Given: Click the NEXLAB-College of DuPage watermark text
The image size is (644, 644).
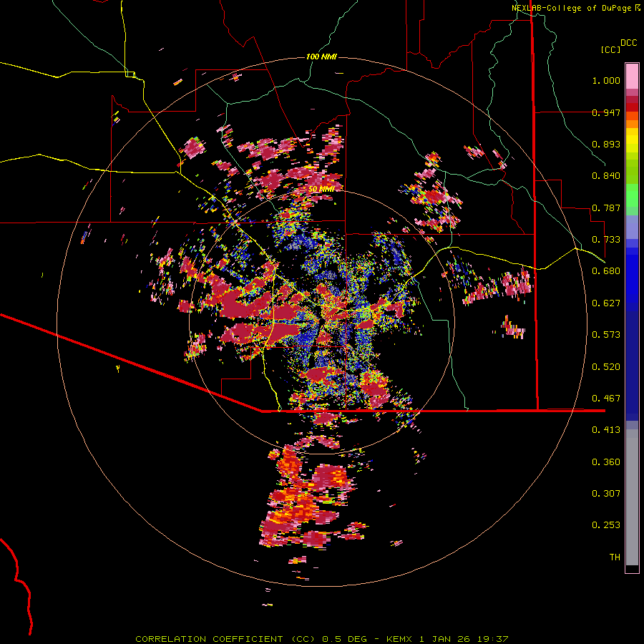Looking at the screenshot, I should point(571,8).
